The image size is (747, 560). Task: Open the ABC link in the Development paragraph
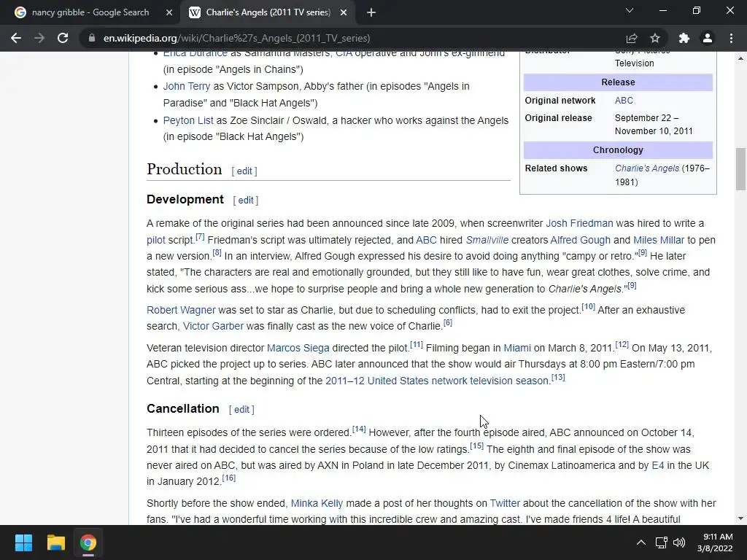coord(426,240)
